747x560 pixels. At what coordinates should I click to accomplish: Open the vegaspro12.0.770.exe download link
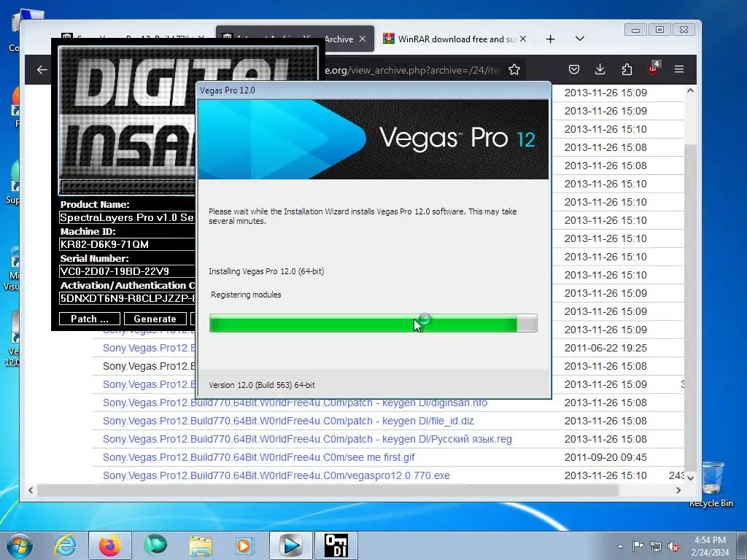pos(276,475)
